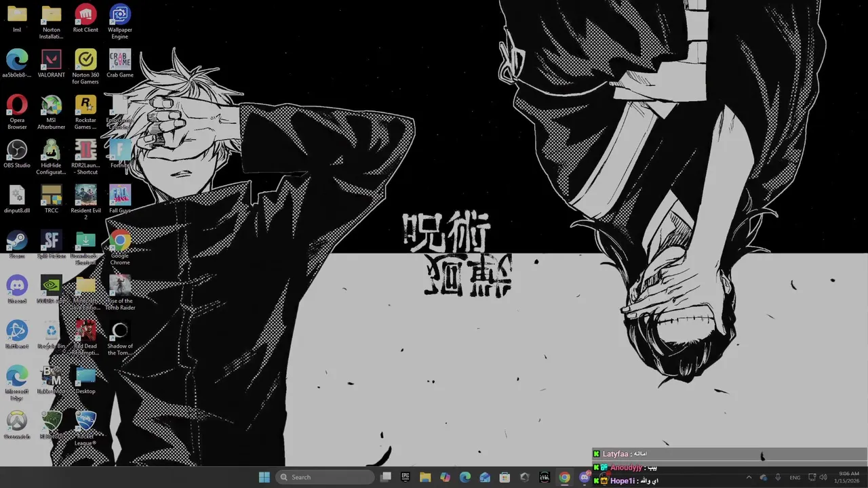Open Discord desktop shortcut

click(17, 289)
